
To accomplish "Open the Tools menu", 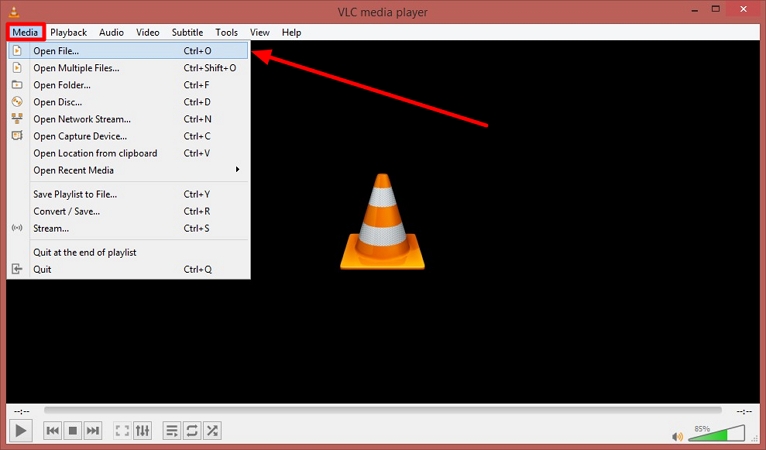I will pos(227,32).
